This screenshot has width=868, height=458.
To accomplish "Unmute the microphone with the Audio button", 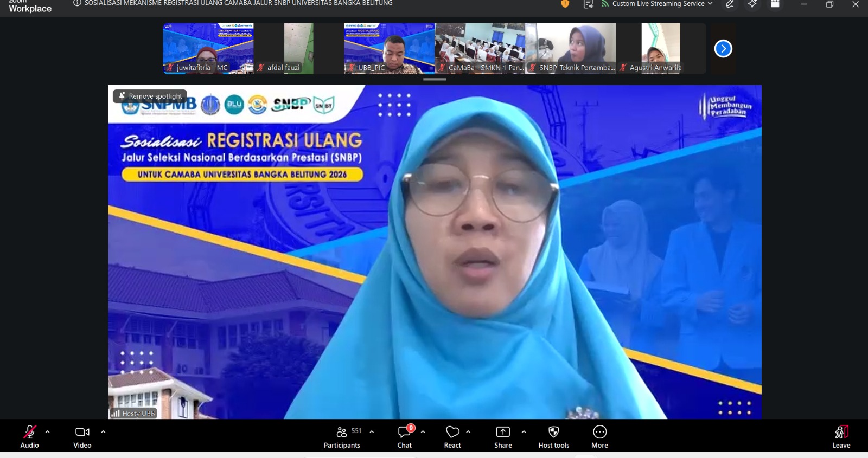I will pyautogui.click(x=29, y=436).
